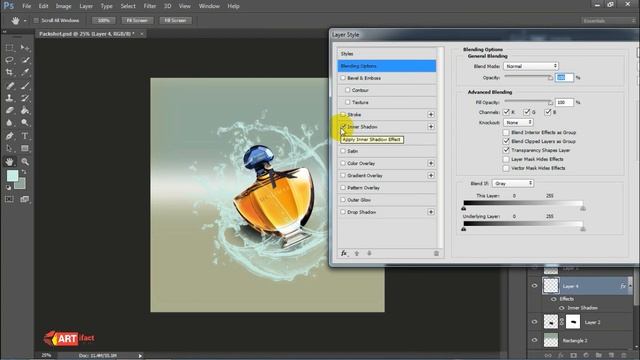
Task: Select the Eyedropper tool
Action: (x=25, y=72)
